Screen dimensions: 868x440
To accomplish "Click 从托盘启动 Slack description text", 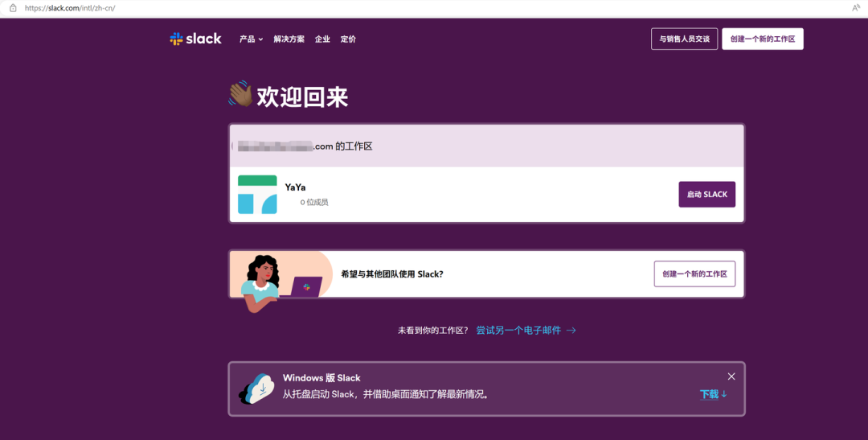I will point(386,395).
